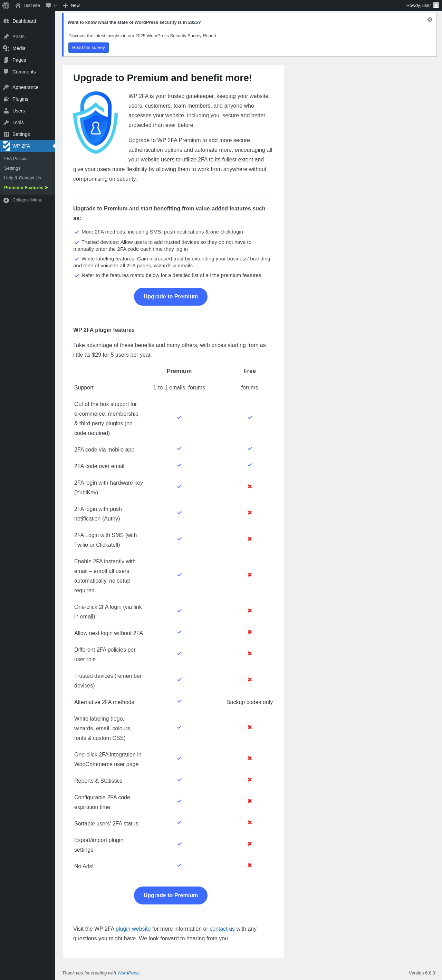Click the WordPress logo icon
Image resolution: width=442 pixels, height=980 pixels.
tap(6, 5)
